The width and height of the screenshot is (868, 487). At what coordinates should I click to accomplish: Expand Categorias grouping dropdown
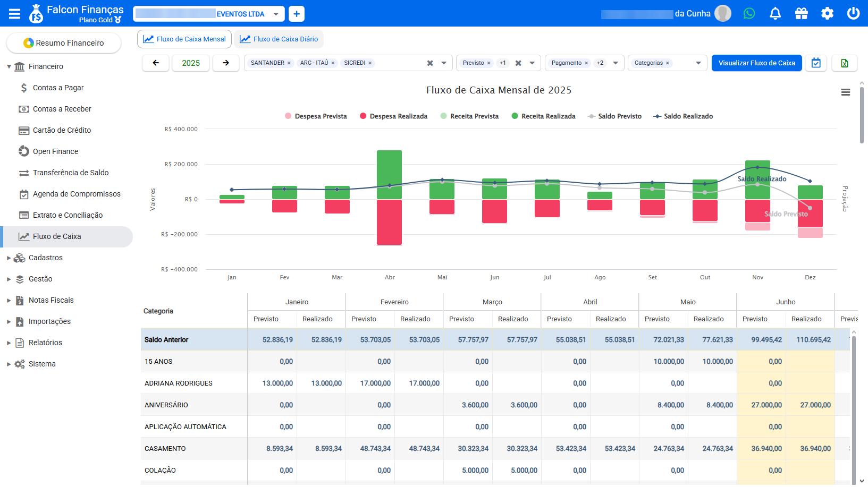[x=698, y=63]
